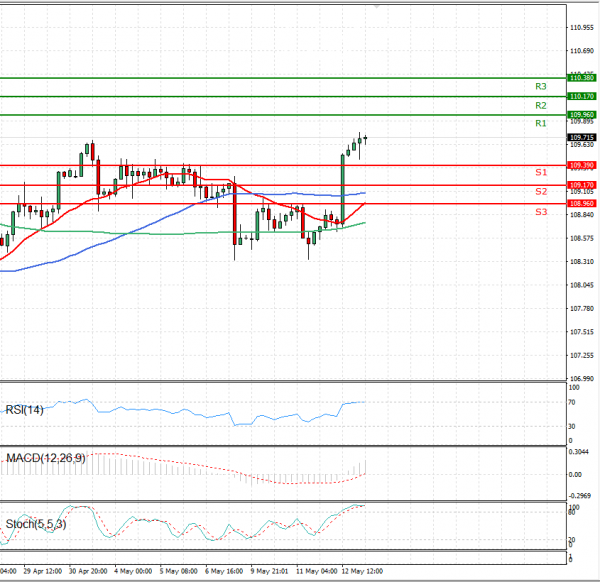
Task: Click the 110.955 price axis value
Action: click(582, 28)
